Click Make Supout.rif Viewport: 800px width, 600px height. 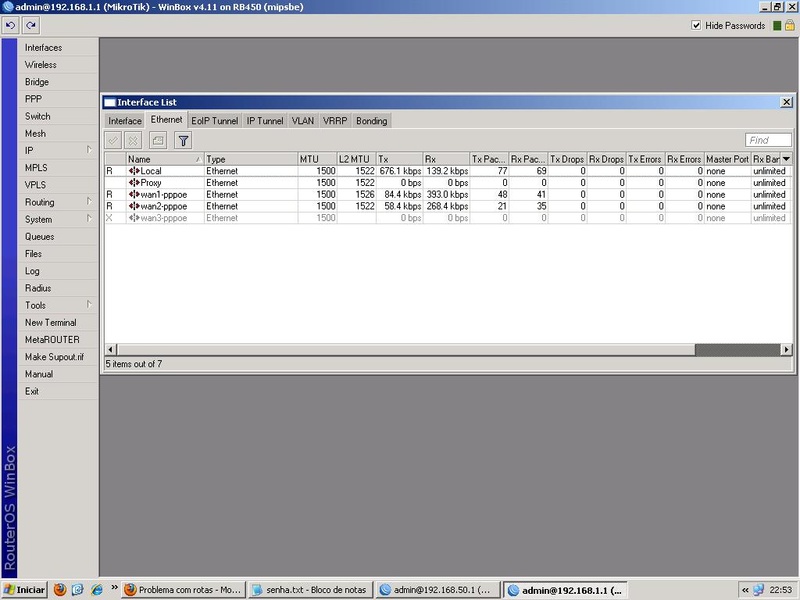tap(55, 357)
